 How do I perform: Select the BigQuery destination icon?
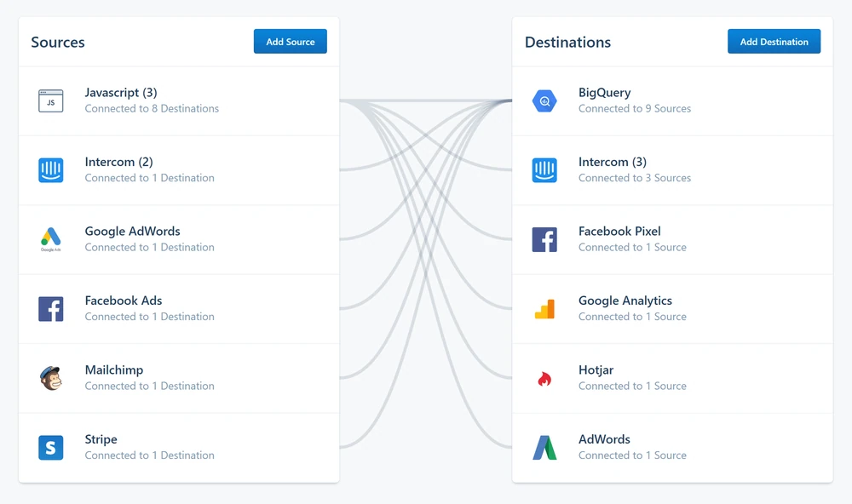[x=544, y=101]
